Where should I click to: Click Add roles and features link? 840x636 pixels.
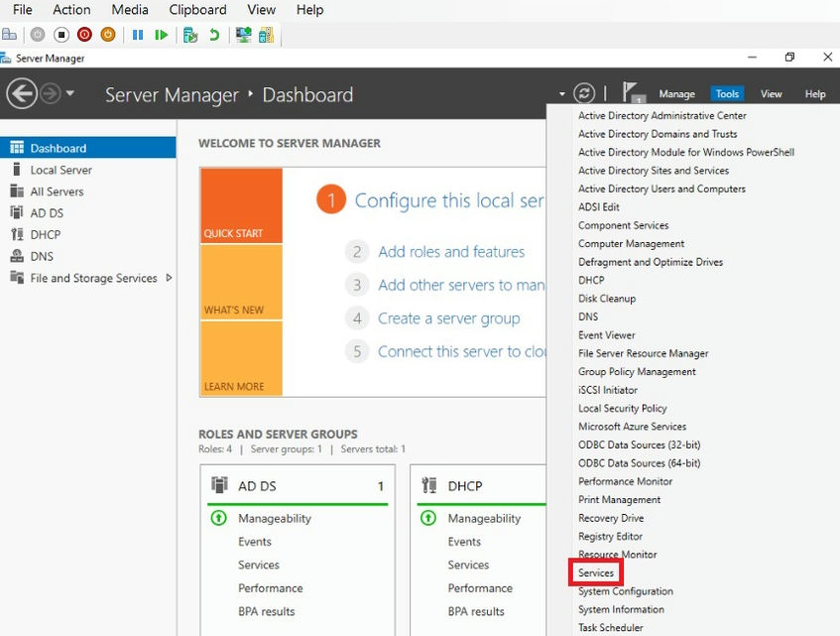pos(451,251)
